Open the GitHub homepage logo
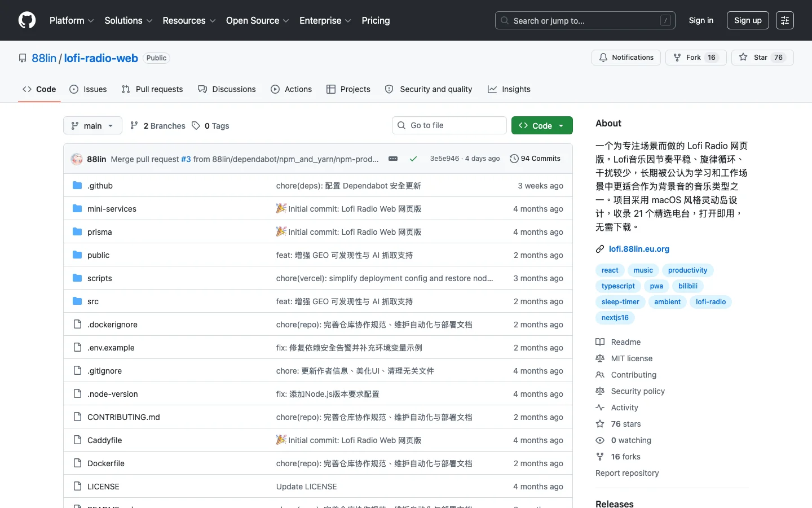 (27, 20)
